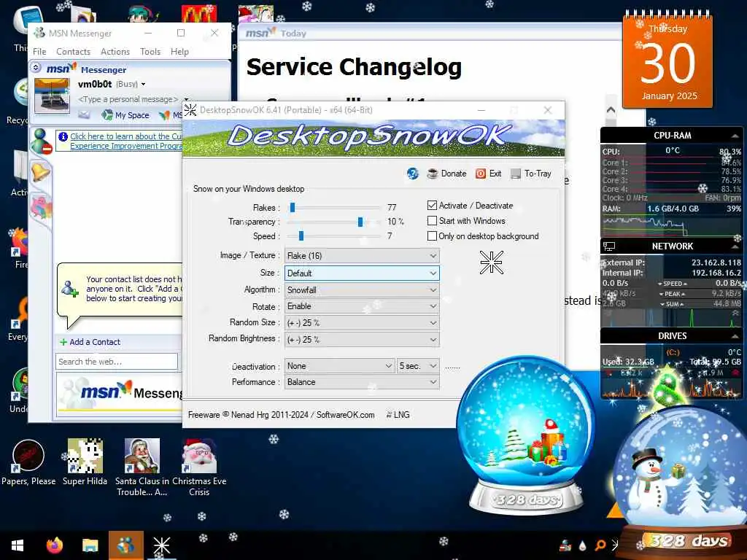Open Christmas Eve Crisis desktop shortcut
747x560 pixels.
pos(199,467)
